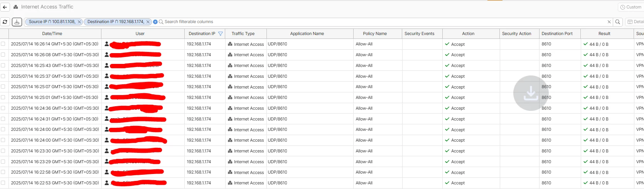This screenshot has height=189, width=644.
Task: Sort by the Security Events column header
Action: [x=419, y=34]
